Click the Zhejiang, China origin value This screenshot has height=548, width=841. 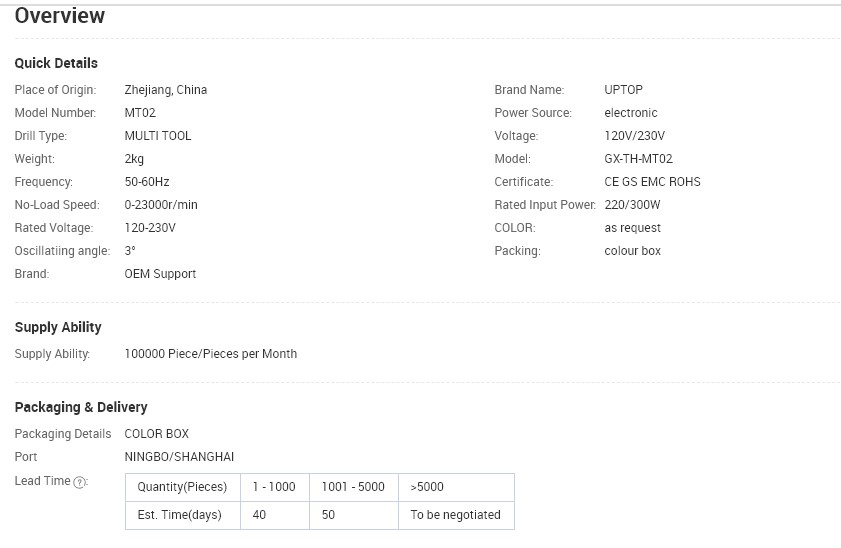coord(166,90)
